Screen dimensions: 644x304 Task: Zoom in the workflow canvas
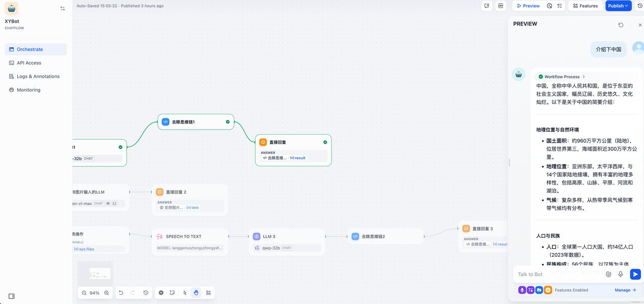pyautogui.click(x=107, y=293)
